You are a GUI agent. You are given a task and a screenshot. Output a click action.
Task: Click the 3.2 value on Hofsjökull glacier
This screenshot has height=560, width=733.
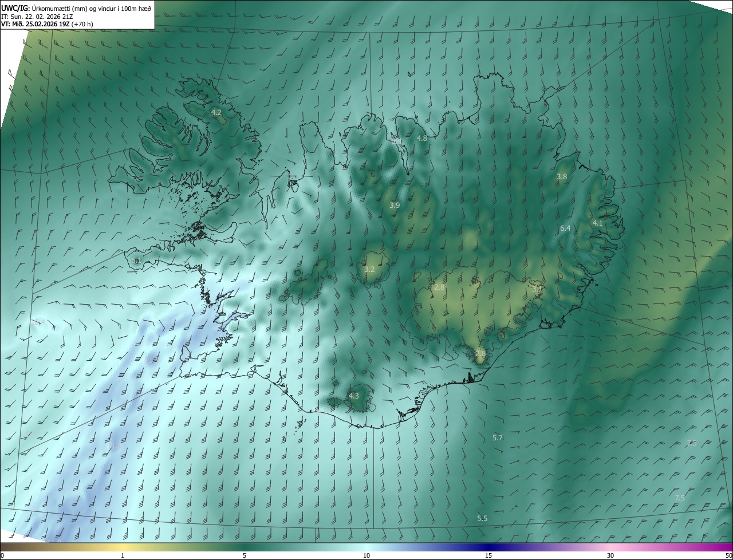pyautogui.click(x=369, y=270)
